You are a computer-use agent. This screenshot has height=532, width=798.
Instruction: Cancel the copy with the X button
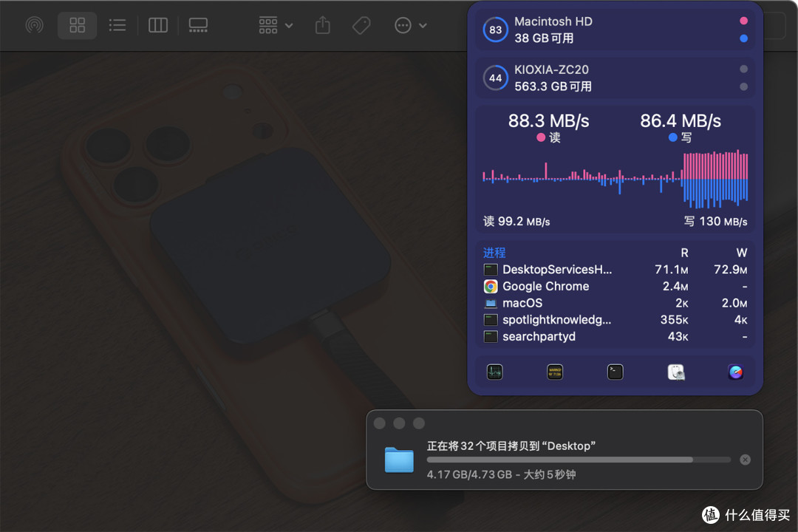click(745, 460)
